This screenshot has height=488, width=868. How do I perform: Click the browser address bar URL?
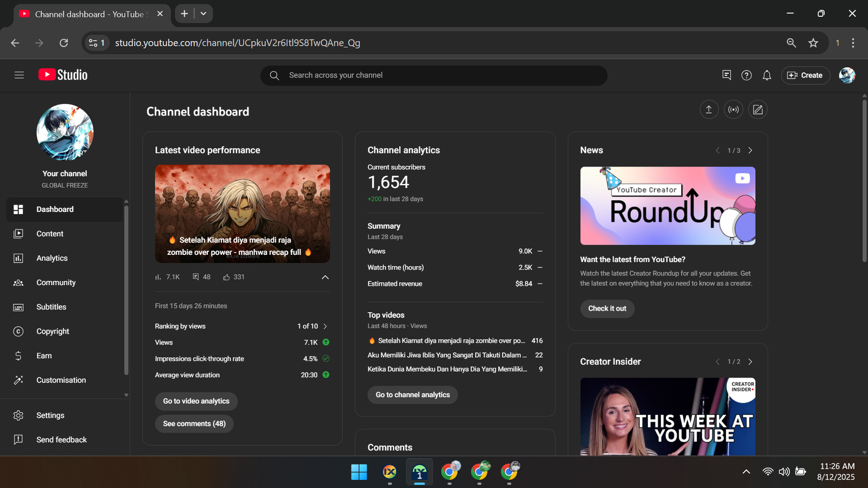[x=238, y=43]
